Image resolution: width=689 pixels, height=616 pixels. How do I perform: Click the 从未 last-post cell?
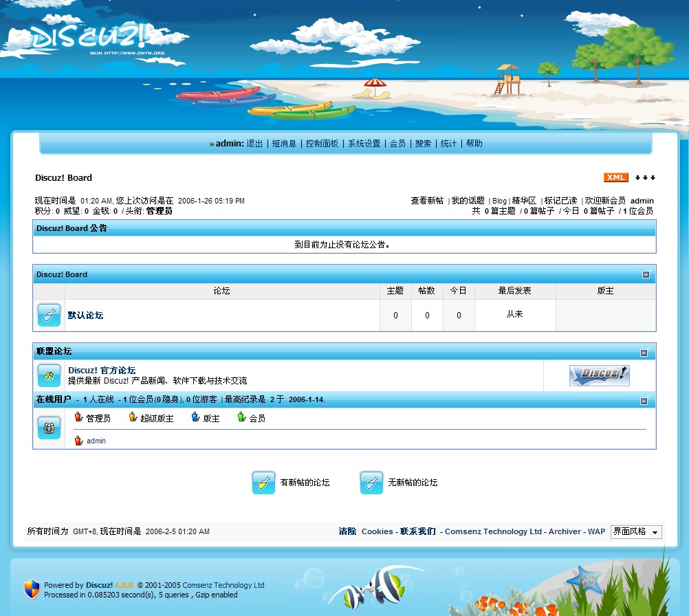[514, 314]
